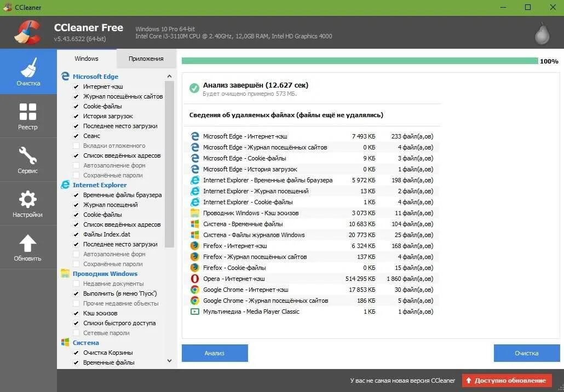Click the Windows icon next to Файлы журналов Windows
Viewport: 564px width, 392px height.
tap(194, 235)
